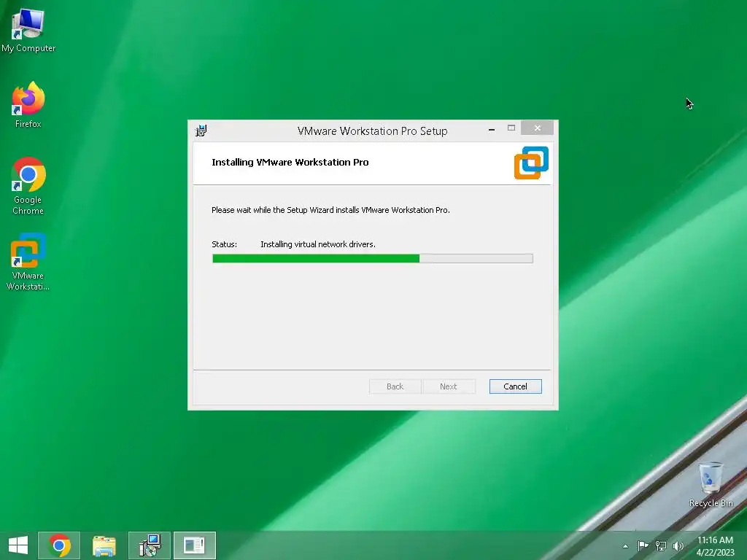Click the VMware logo in the installer header
Viewport: 747px width, 560px height.
pyautogui.click(x=531, y=163)
